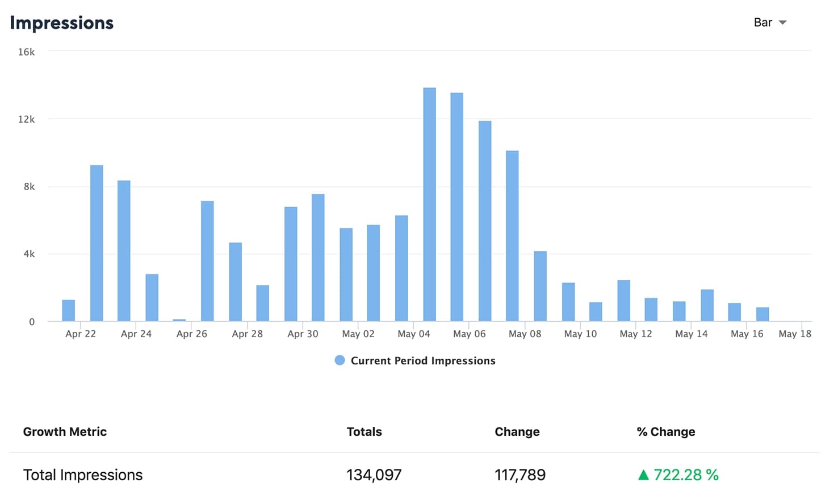The image size is (821, 504).
Task: Click the May 06 axis label
Action: tap(470, 334)
